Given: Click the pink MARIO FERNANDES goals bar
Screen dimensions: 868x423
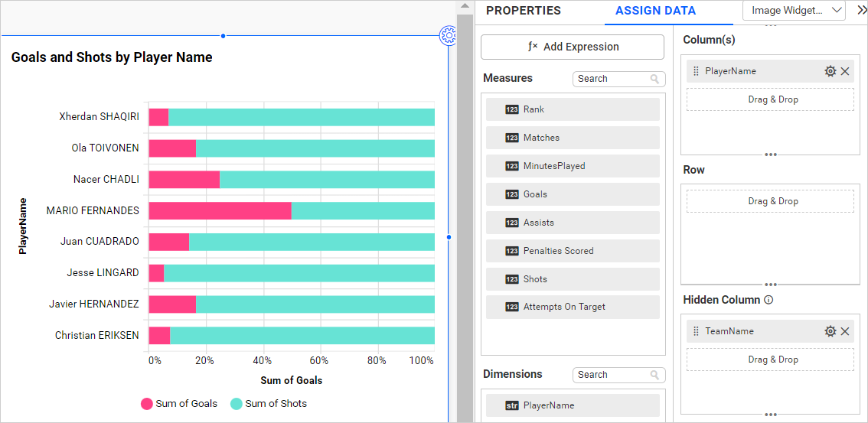Looking at the screenshot, I should tap(220, 210).
